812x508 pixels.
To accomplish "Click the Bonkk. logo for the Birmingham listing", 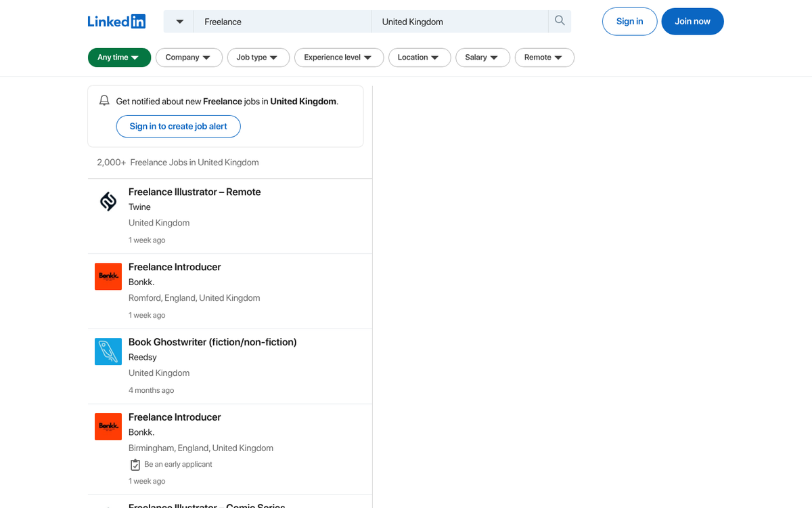I will tap(108, 427).
